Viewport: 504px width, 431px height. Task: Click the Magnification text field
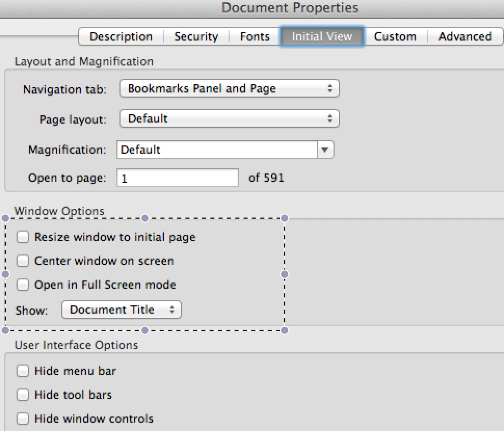pos(217,150)
